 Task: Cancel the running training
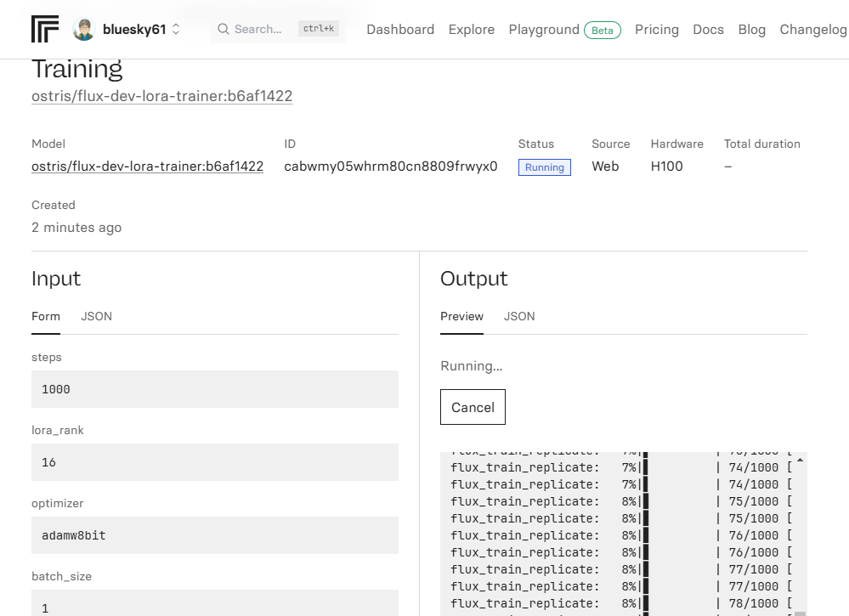point(473,407)
